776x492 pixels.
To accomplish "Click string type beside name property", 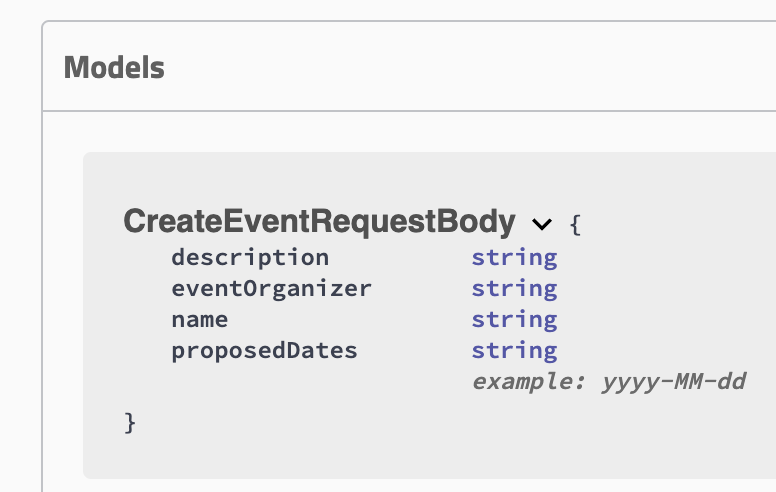I will tap(514, 319).
